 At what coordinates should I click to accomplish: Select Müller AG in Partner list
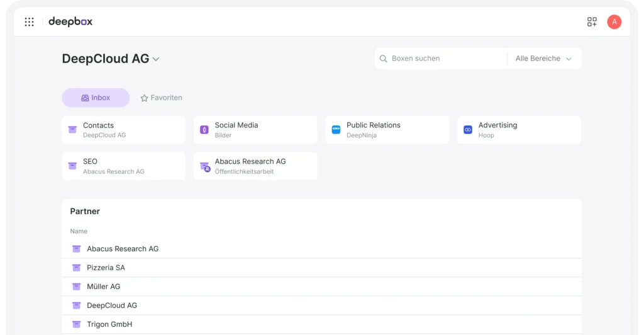(103, 287)
